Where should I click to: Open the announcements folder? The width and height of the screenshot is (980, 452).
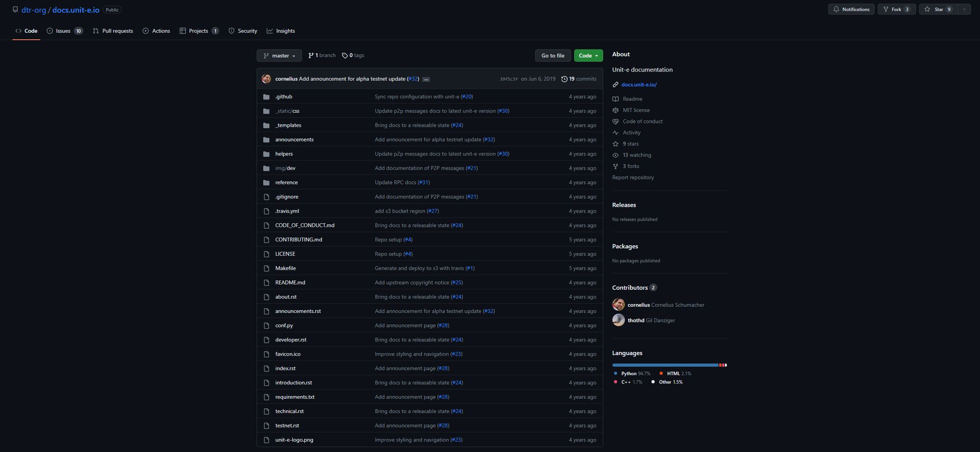tap(294, 140)
